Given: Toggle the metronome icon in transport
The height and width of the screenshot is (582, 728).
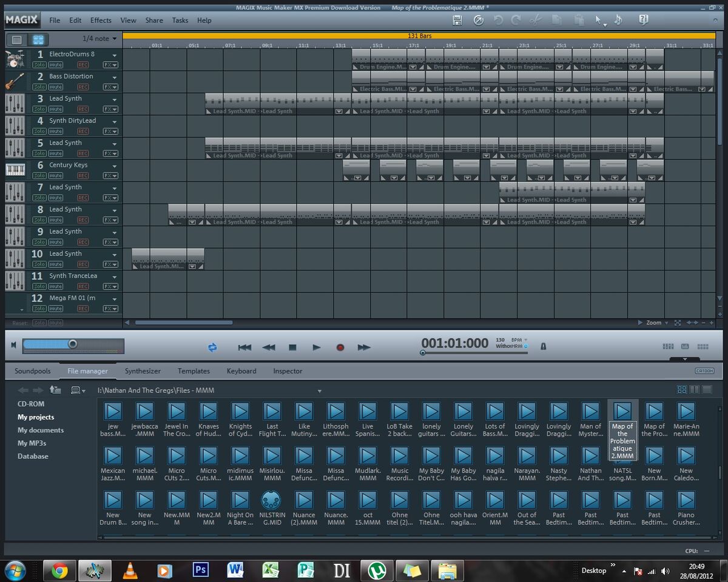Looking at the screenshot, I should 543,346.
